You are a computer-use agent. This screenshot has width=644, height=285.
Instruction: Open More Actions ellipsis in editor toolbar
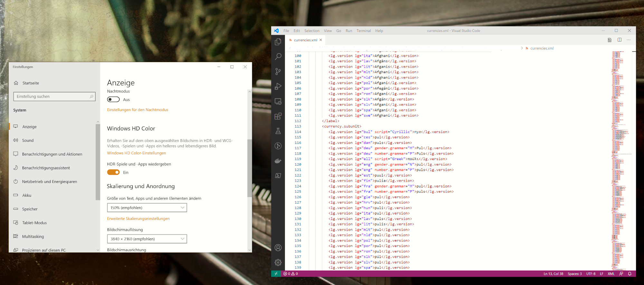click(629, 40)
